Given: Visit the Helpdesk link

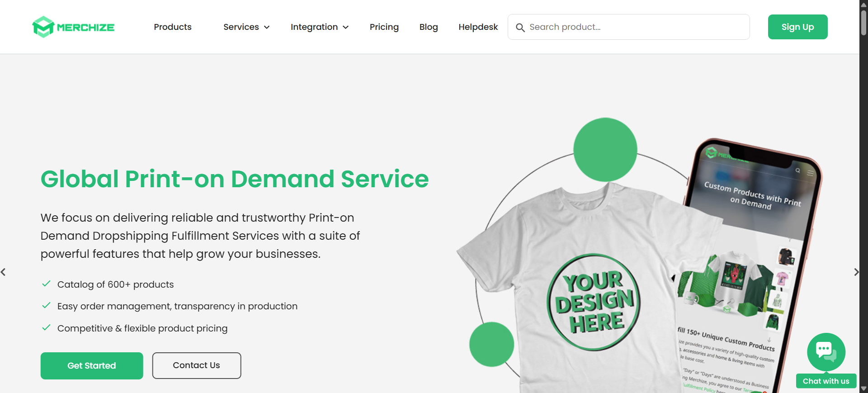Looking at the screenshot, I should [478, 27].
